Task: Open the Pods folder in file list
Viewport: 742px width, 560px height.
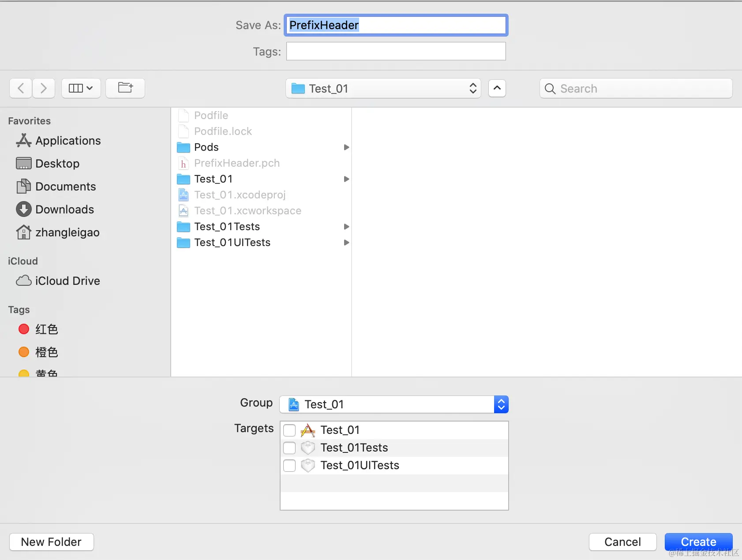Action: click(206, 147)
